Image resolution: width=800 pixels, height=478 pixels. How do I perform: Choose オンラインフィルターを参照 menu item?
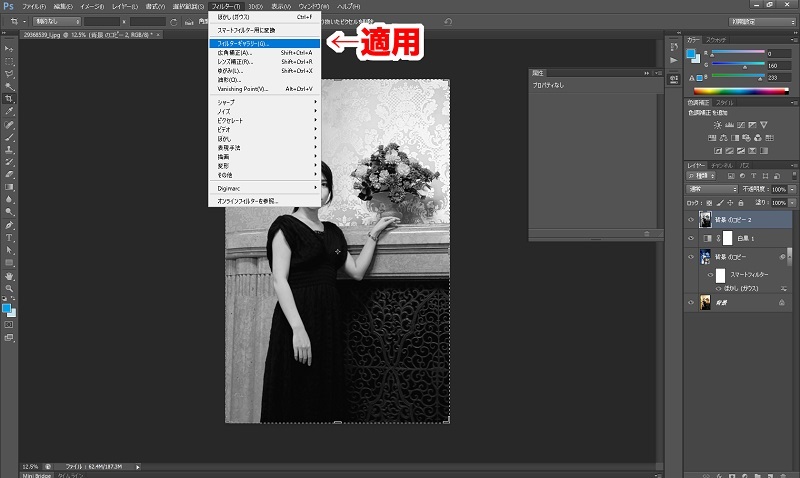[265, 201]
